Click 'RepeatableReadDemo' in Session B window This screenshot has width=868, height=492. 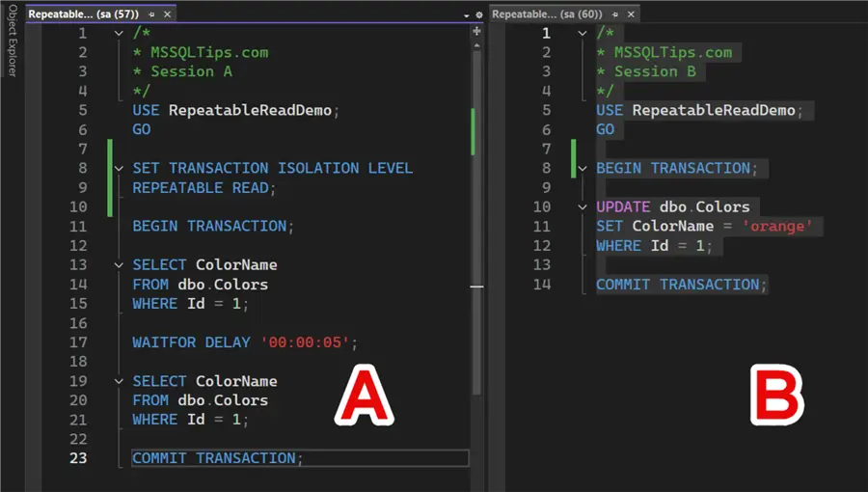click(714, 110)
